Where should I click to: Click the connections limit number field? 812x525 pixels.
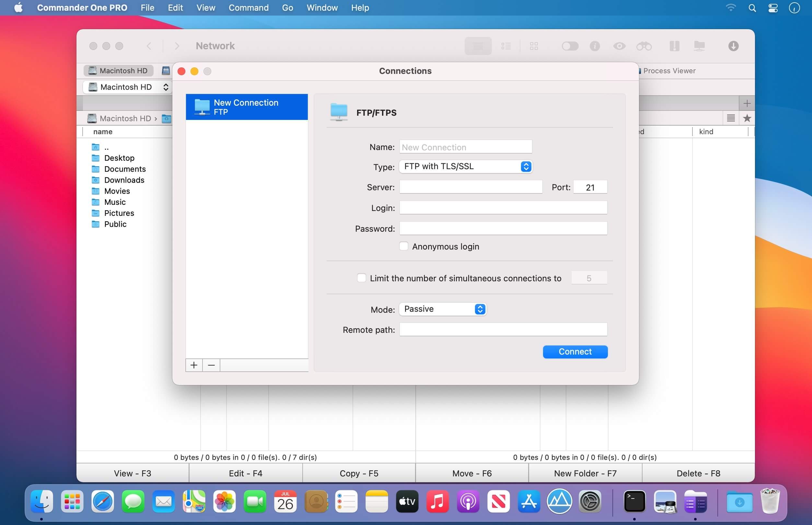click(x=589, y=278)
